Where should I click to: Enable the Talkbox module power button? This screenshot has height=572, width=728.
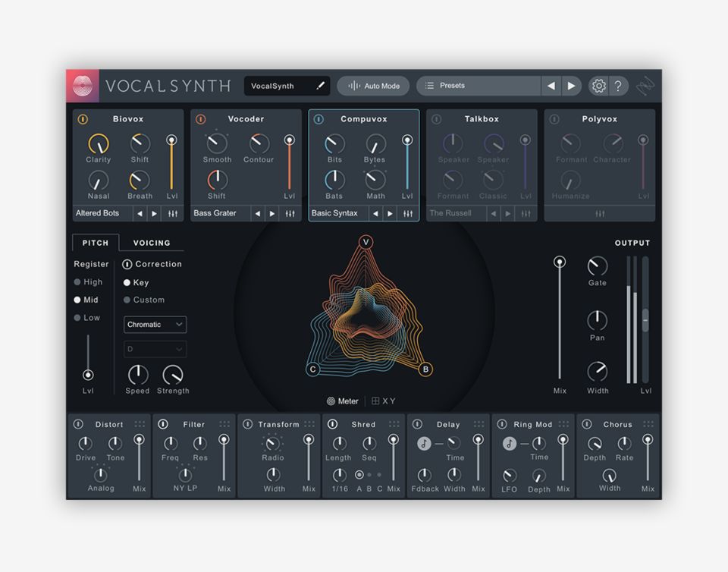point(436,119)
